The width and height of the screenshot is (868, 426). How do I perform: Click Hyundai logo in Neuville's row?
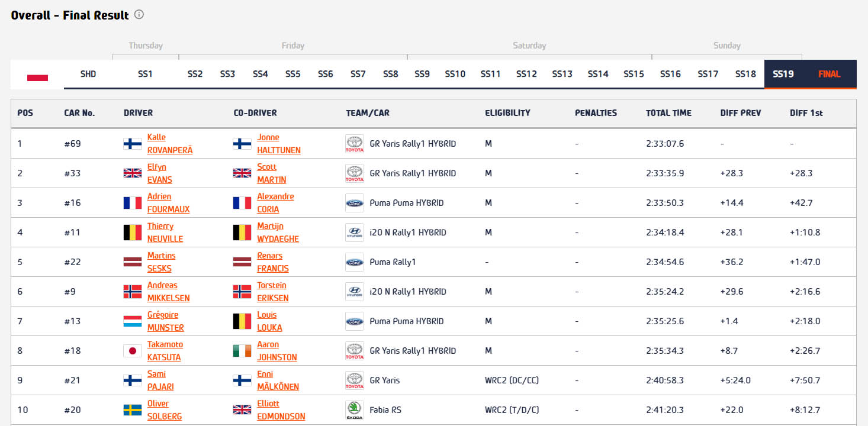pos(354,233)
